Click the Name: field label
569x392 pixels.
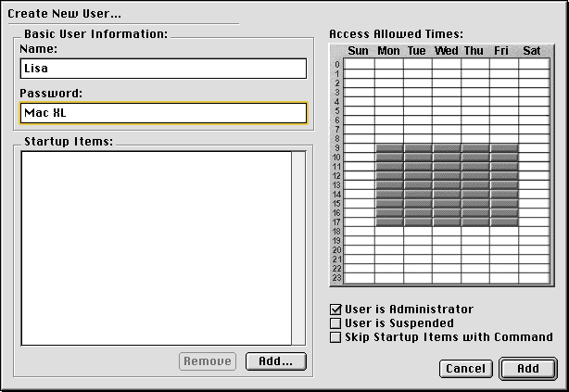pos(39,48)
